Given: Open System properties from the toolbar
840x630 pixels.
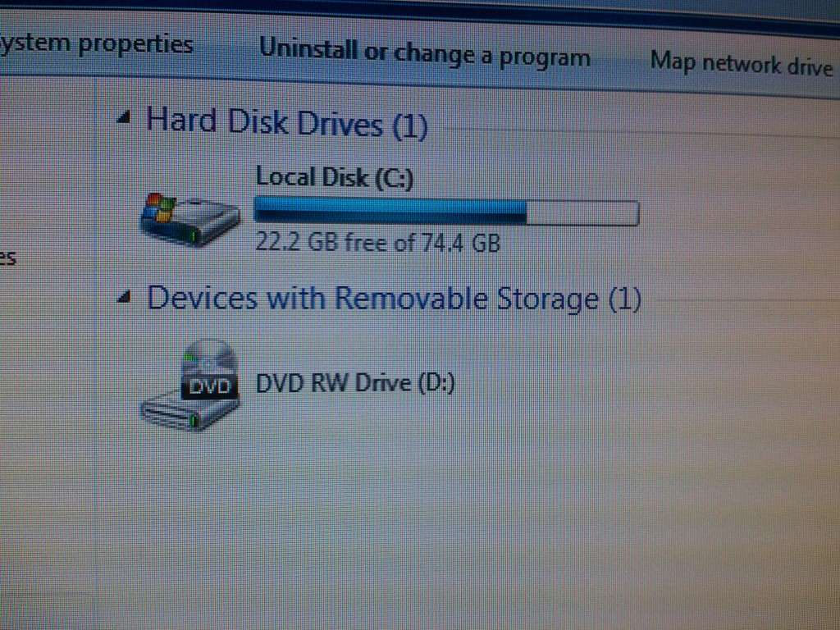Looking at the screenshot, I should coord(97,44).
